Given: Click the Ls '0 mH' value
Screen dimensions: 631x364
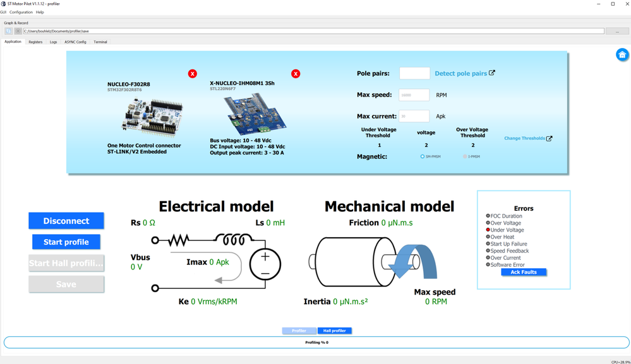Looking at the screenshot, I should point(275,223).
